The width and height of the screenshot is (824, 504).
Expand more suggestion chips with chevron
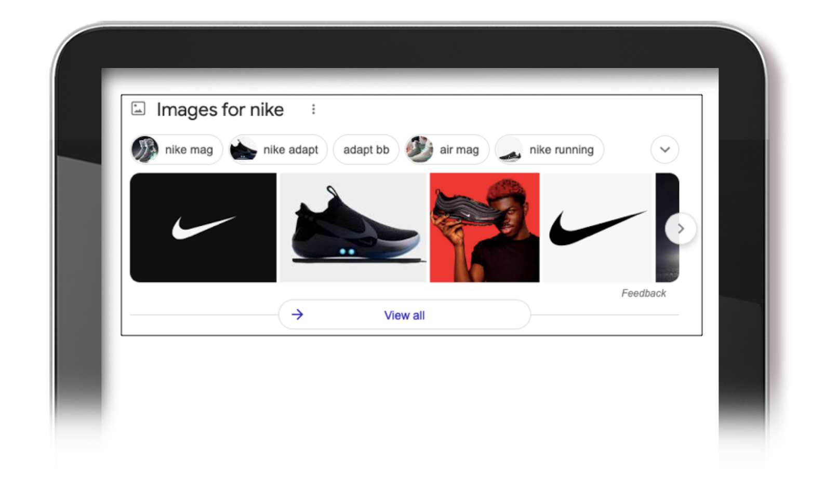click(x=664, y=149)
